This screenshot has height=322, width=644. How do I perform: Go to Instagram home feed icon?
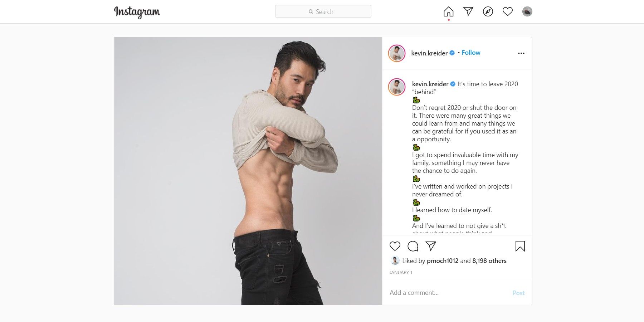(x=448, y=12)
